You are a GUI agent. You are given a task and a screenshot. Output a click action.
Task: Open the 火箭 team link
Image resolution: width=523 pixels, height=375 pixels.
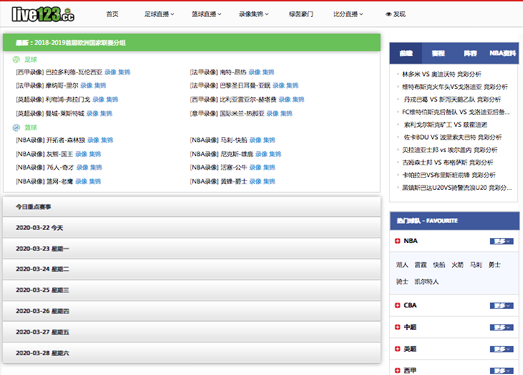[x=457, y=265]
